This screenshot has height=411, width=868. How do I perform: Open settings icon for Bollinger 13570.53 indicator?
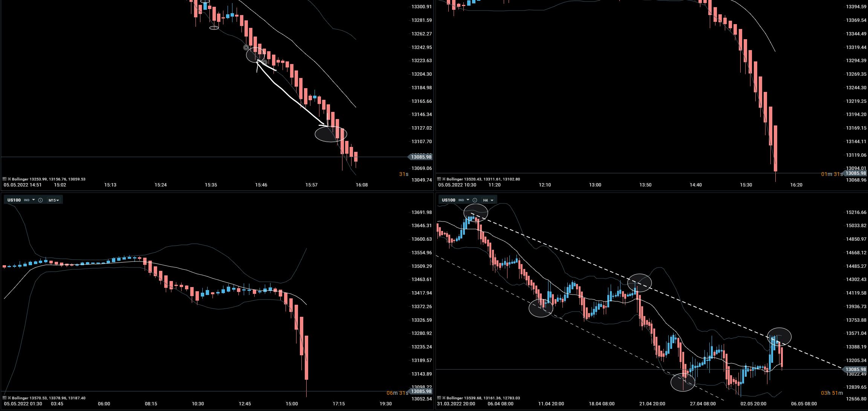tap(5, 398)
